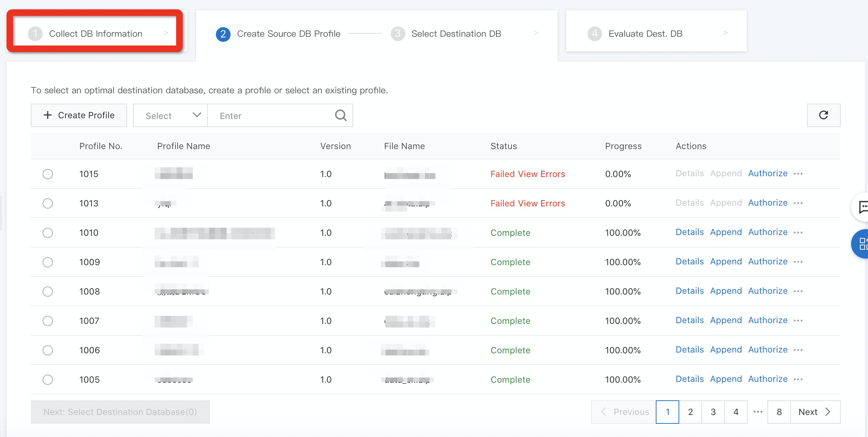The width and height of the screenshot is (868, 437).
Task: Open the feedback chat bubble icon
Action: 863,207
